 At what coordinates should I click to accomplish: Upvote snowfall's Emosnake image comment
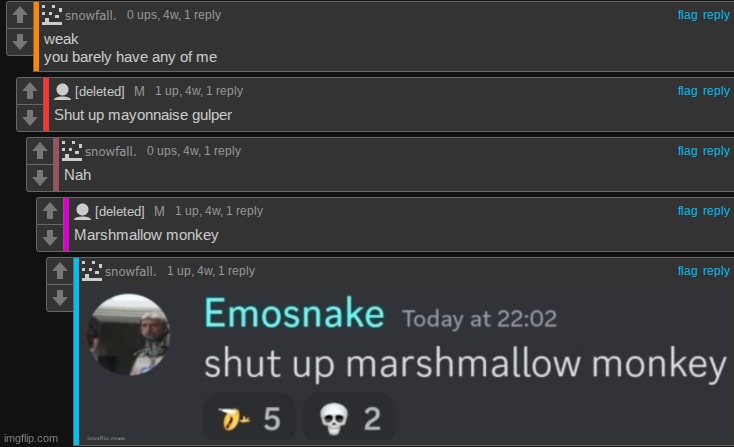[x=60, y=271]
